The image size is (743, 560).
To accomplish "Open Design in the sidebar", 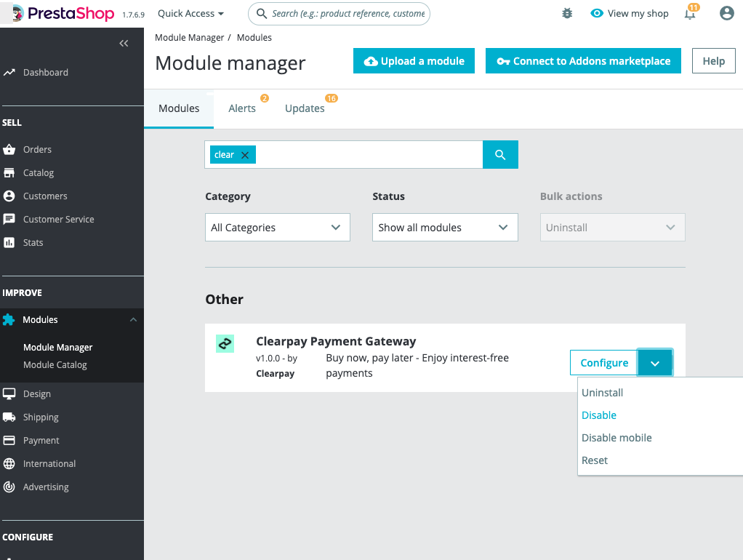I will [37, 393].
